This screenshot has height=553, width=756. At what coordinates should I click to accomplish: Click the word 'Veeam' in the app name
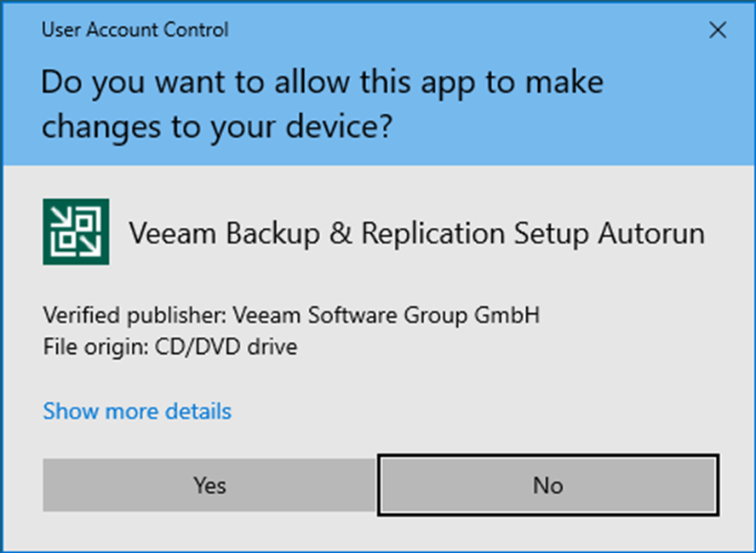pyautogui.click(x=173, y=234)
